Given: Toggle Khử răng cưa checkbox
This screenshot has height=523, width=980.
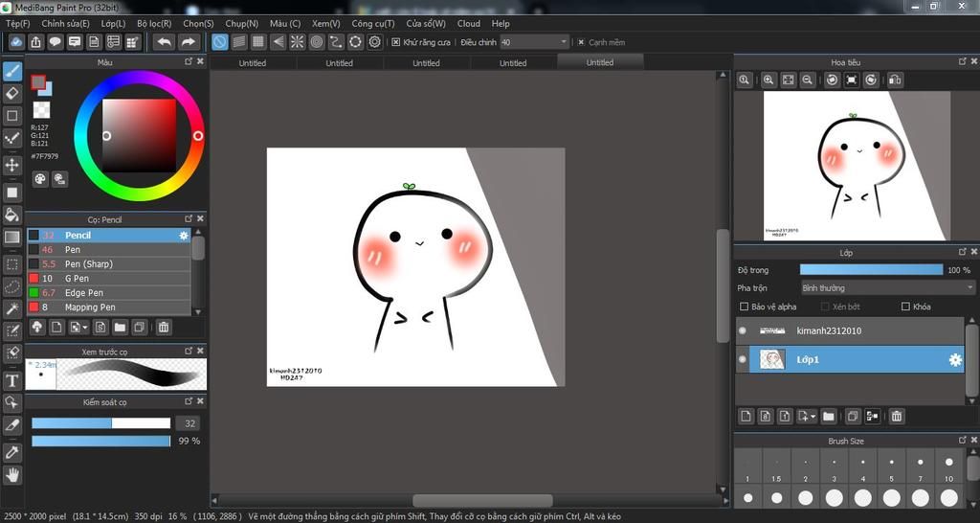Looking at the screenshot, I should (395, 42).
